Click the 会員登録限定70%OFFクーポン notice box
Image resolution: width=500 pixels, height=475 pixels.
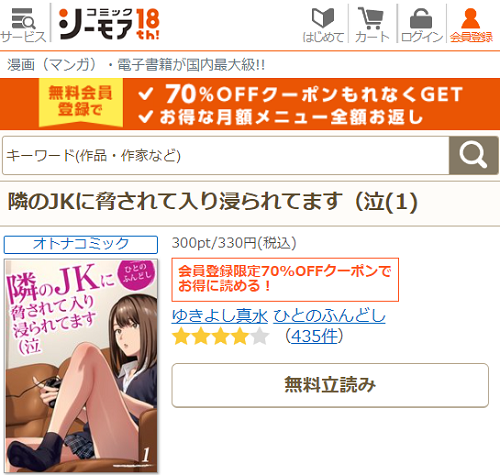click(285, 279)
